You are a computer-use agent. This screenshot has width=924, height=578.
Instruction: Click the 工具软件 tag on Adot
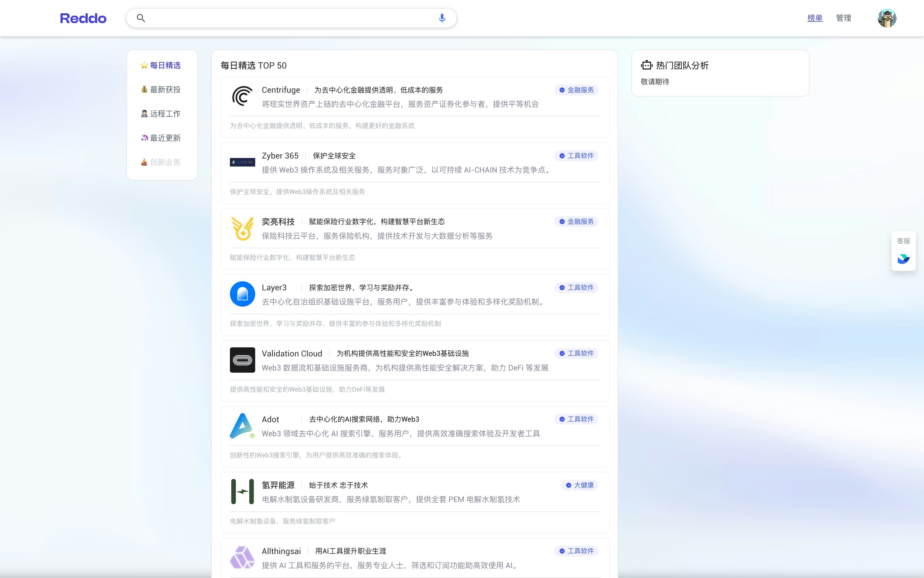tap(577, 419)
